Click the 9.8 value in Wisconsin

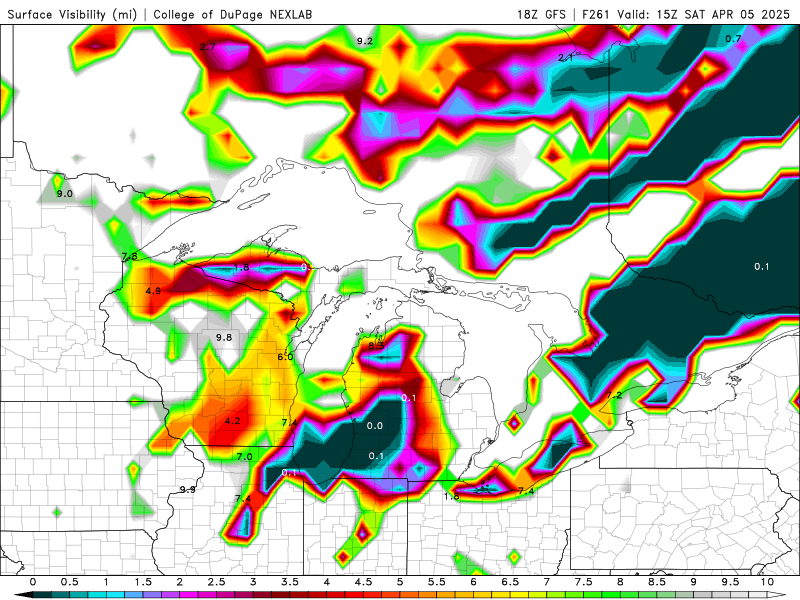pos(223,337)
